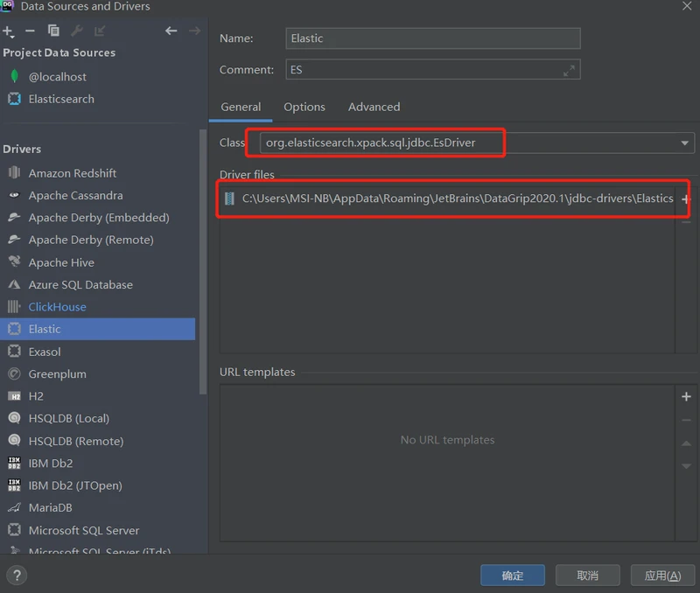Click the MariaDB seal icon
The image size is (700, 593).
[x=14, y=507]
